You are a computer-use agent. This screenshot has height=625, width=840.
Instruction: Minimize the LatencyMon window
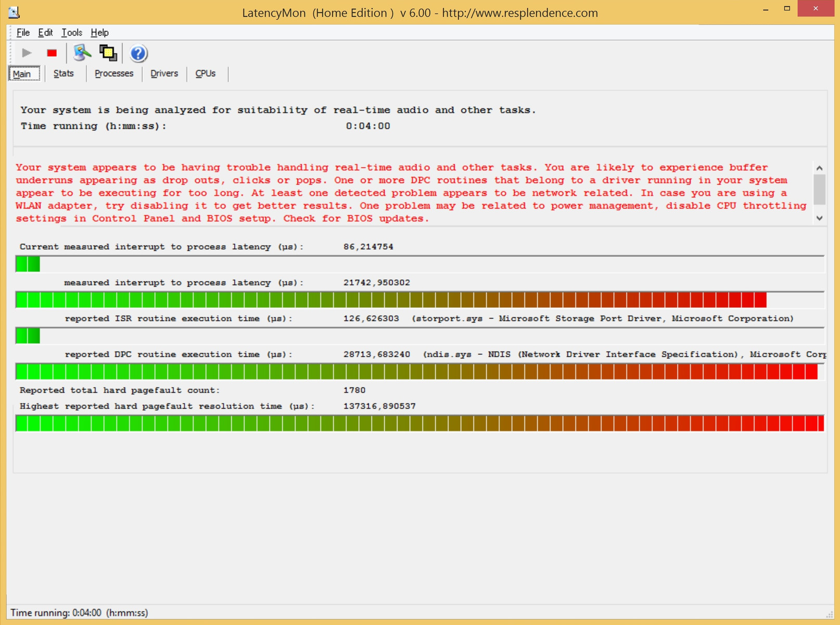pos(766,9)
